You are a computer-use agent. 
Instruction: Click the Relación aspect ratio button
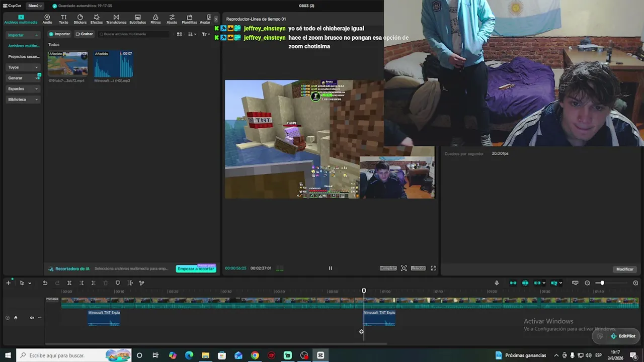click(x=418, y=268)
